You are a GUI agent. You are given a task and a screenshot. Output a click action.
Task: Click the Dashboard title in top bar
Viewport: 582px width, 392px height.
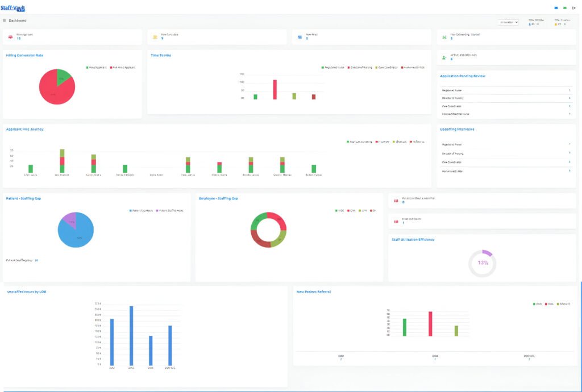pyautogui.click(x=17, y=20)
